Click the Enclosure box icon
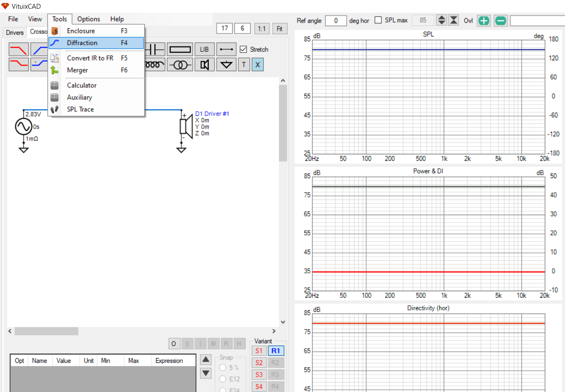Screen dimensions: 565x392 54,31
